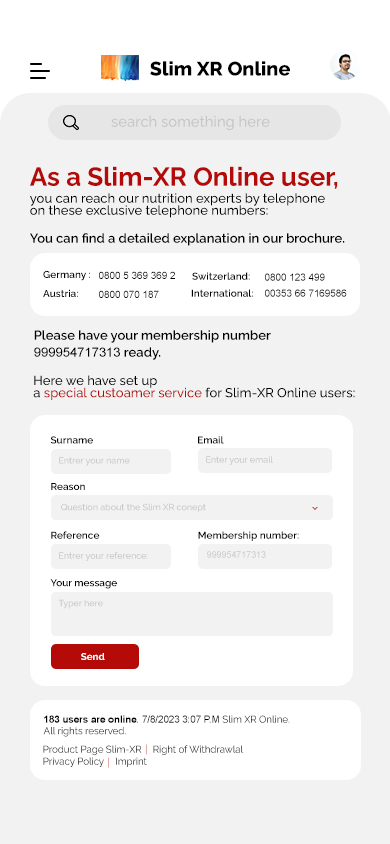Image resolution: width=390 pixels, height=844 pixels.
Task: Click the magnifying glass search icon
Action: coord(71,123)
